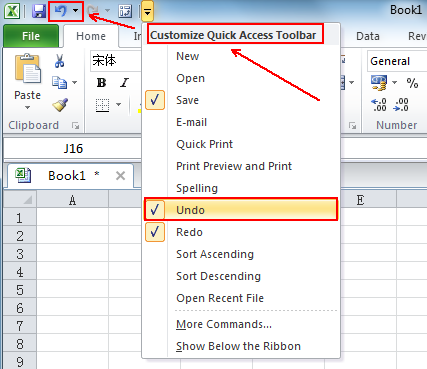Click the Cut scissors icon
Image resolution: width=427 pixels, height=369 pixels.
click(x=59, y=61)
